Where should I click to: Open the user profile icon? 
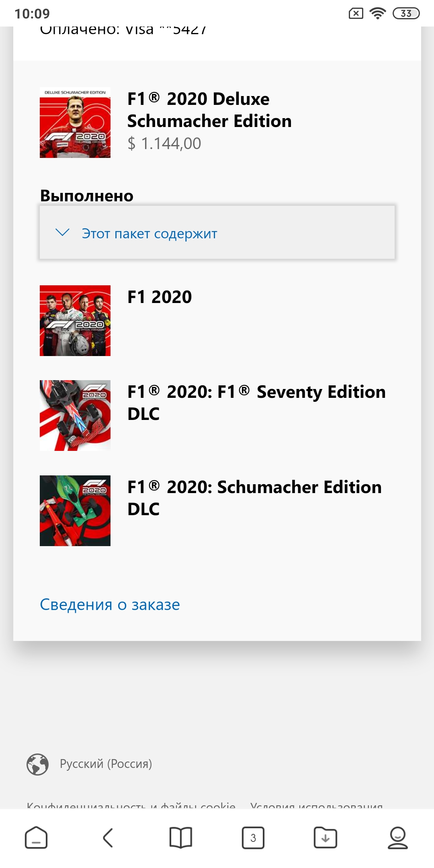tap(398, 838)
